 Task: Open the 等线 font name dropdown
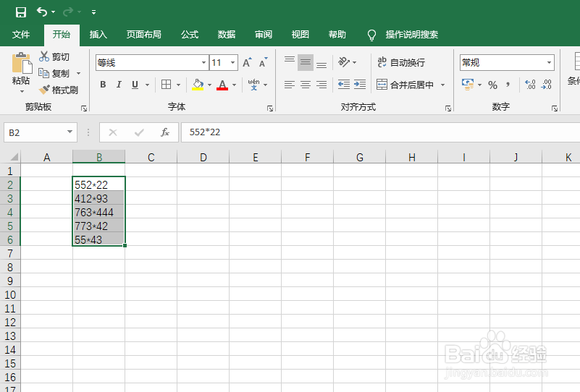pos(203,63)
